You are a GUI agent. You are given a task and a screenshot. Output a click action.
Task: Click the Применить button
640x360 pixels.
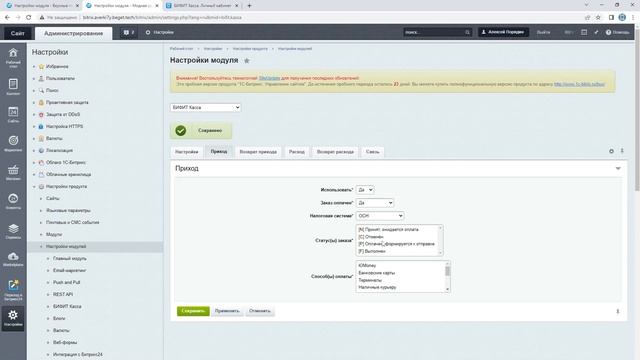pos(227,311)
